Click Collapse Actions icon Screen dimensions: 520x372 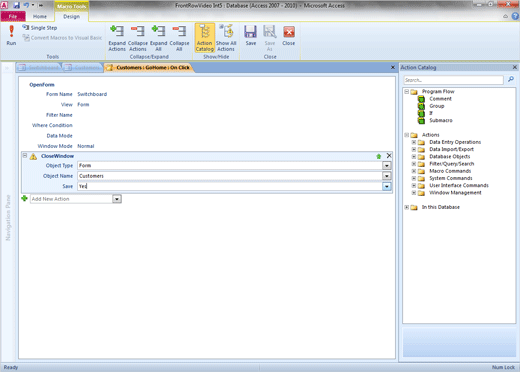pyautogui.click(x=138, y=38)
